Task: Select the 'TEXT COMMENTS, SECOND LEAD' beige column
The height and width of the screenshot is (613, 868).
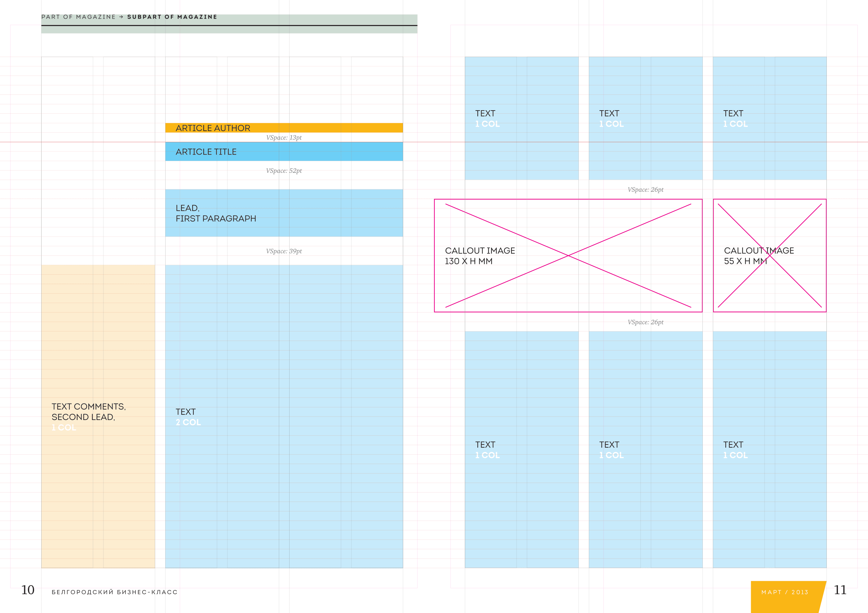Action: (98, 416)
